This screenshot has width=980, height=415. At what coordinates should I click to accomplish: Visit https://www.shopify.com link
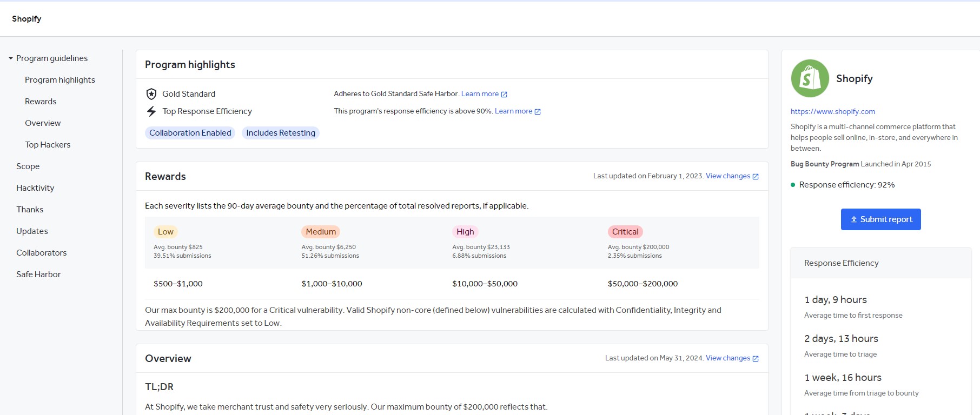point(833,111)
